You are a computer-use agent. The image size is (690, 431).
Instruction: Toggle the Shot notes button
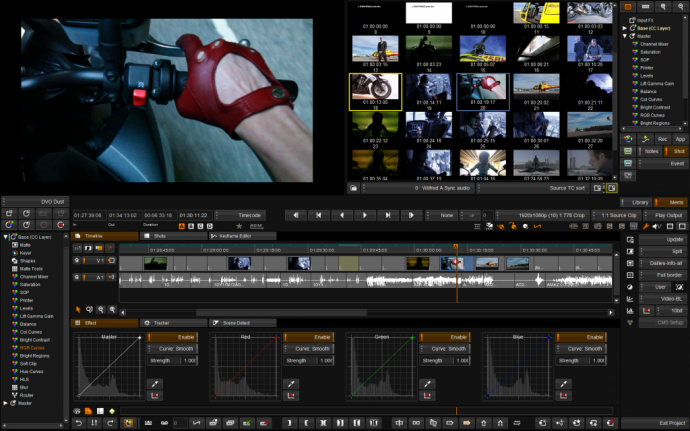pyautogui.click(x=675, y=151)
